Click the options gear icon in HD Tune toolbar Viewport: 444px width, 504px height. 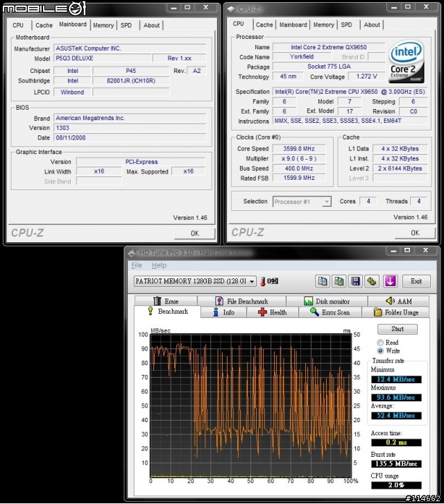(372, 281)
